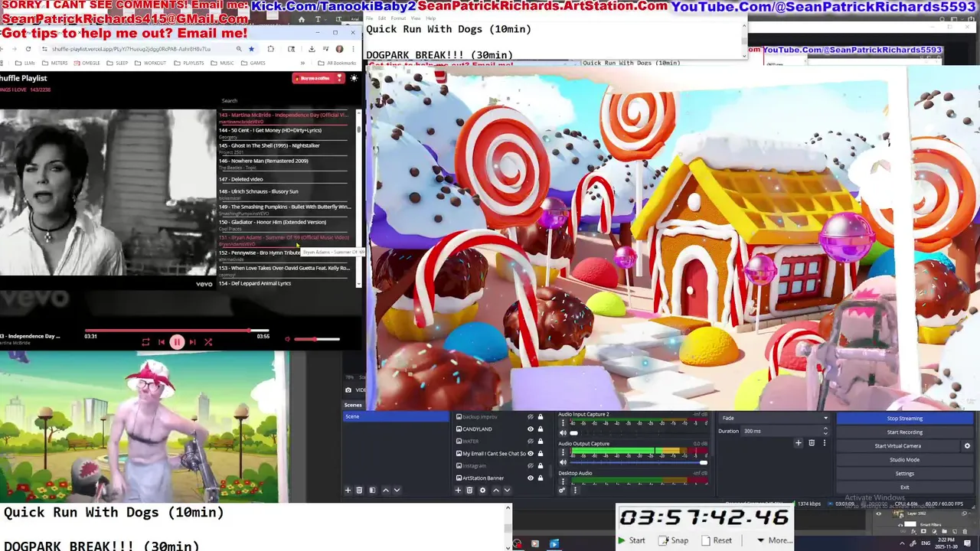This screenshot has height=551, width=980.
Task: Seek on the song progress bar
Action: [177, 331]
